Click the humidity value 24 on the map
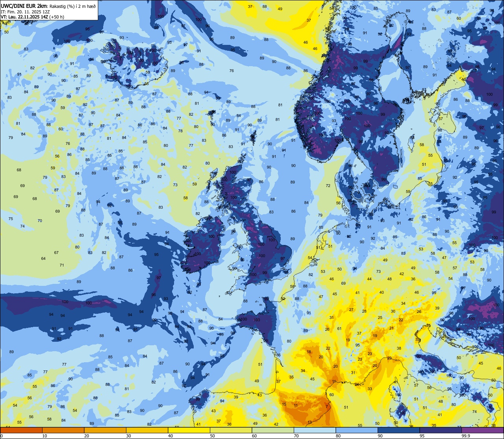 [x=357, y=384]
